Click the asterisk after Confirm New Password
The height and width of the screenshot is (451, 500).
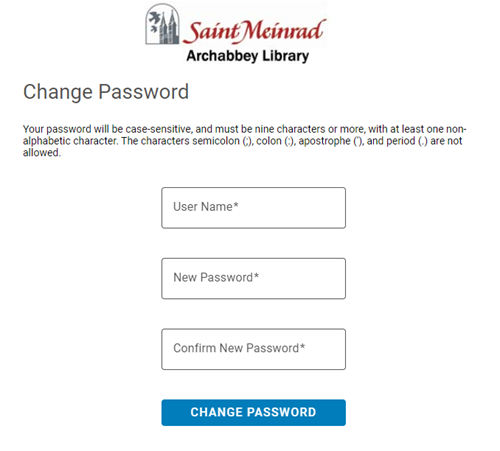coord(302,346)
